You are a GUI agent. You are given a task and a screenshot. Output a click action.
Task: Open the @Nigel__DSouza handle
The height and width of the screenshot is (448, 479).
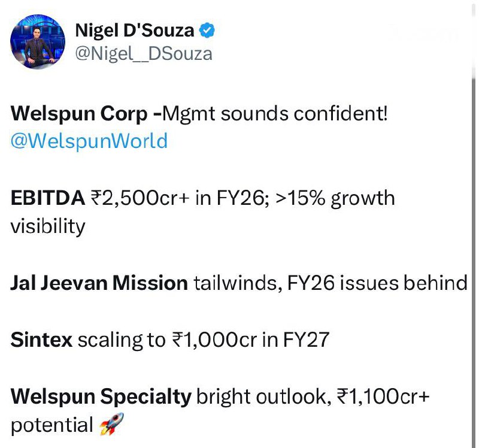144,54
